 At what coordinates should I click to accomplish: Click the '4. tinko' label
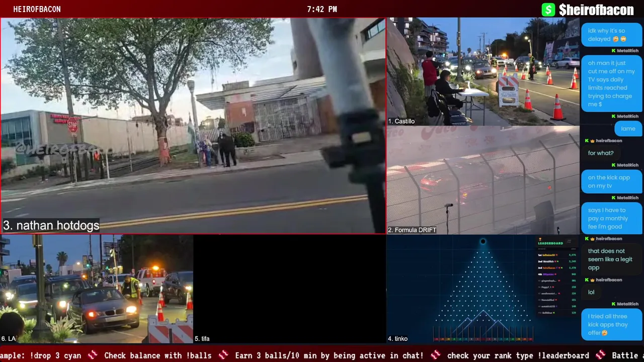(397, 339)
